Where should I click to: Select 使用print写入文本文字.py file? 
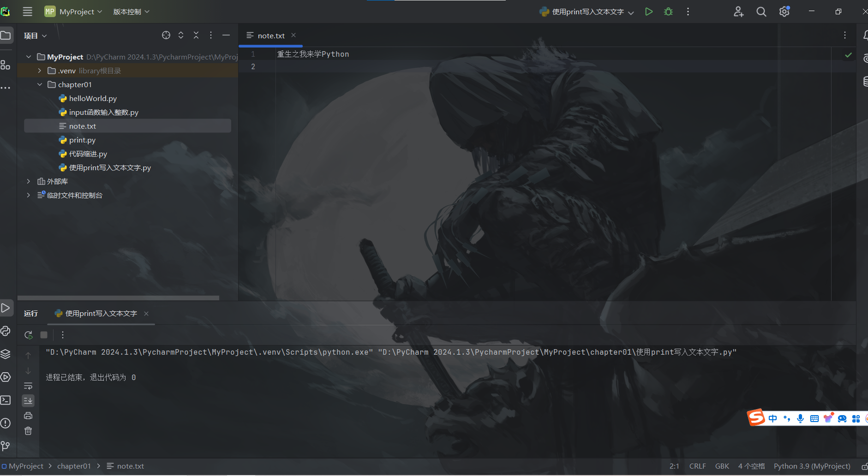pos(110,167)
